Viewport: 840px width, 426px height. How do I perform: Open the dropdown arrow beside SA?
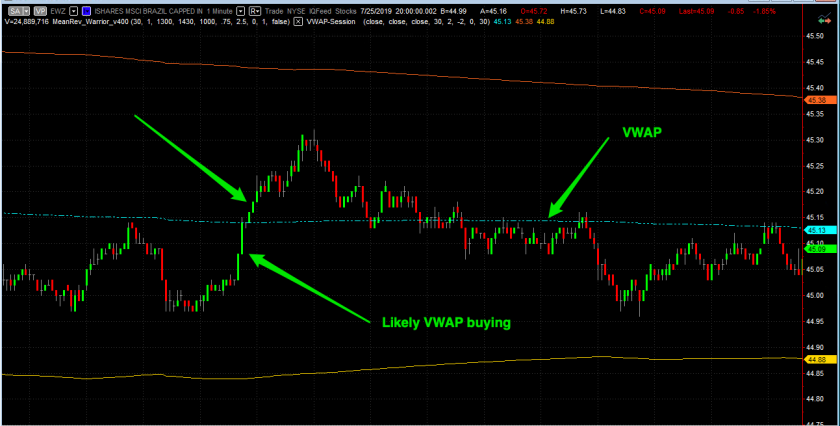click(26, 11)
